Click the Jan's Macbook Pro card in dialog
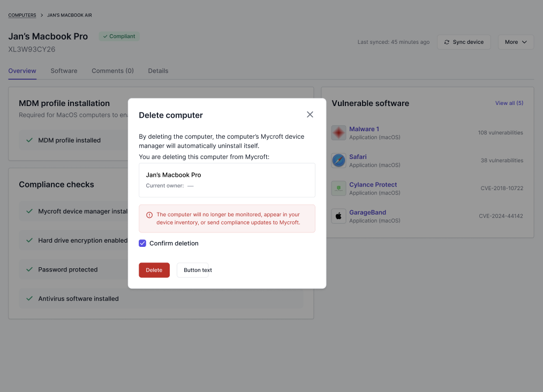This screenshot has width=543, height=392. [x=227, y=180]
